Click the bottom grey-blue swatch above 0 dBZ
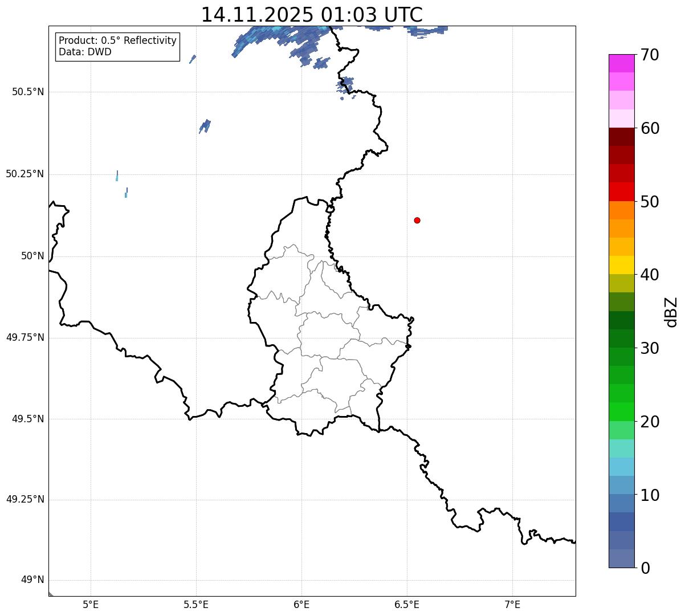 pyautogui.click(x=621, y=558)
